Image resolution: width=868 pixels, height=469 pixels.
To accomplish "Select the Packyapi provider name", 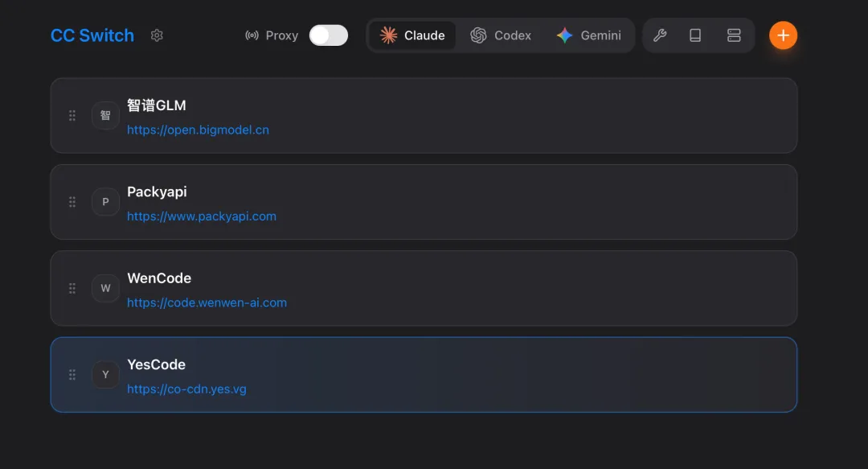I will click(157, 192).
